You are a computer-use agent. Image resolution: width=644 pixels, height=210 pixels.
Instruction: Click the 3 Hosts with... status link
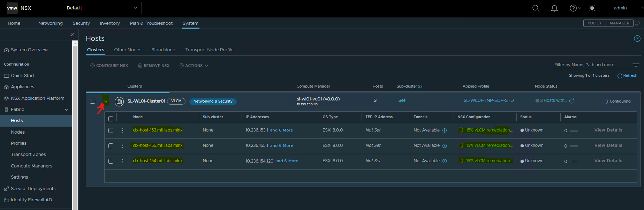point(553,100)
